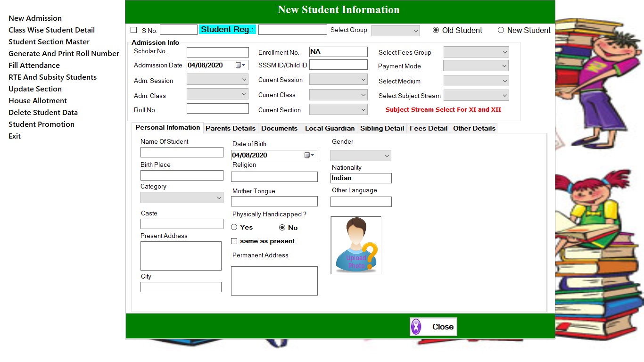The height and width of the screenshot is (362, 644).
Task: Mark Physically Handicapped as Yes
Action: (234, 227)
